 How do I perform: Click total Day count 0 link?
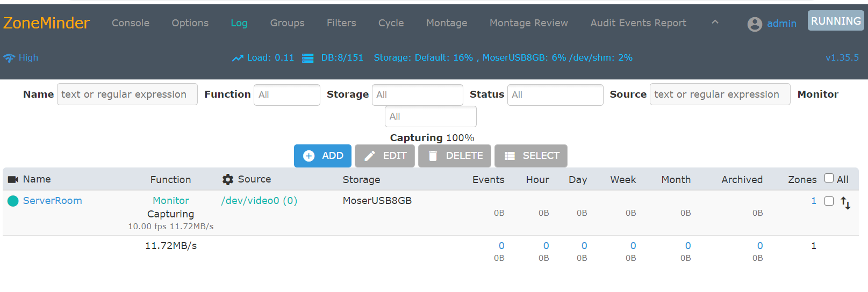[x=584, y=246]
